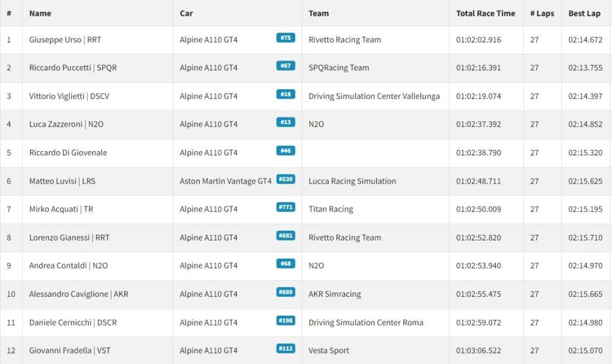612x364 pixels.
Task: Click the #67 car number badge
Action: pyautogui.click(x=285, y=66)
